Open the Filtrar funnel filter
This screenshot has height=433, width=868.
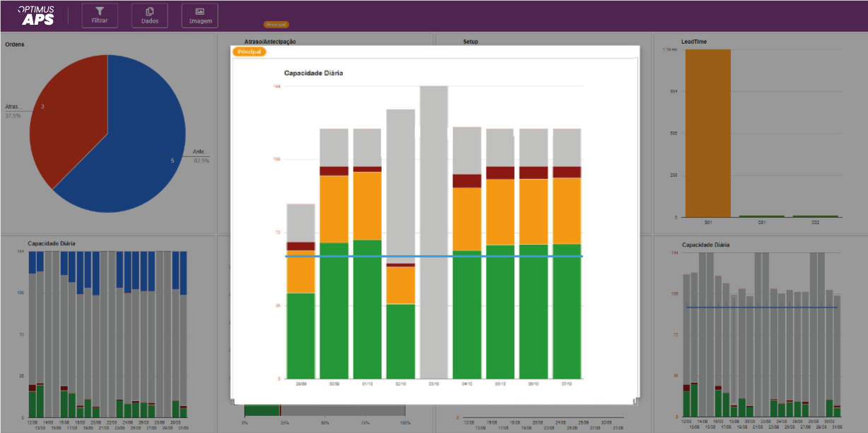[100, 16]
